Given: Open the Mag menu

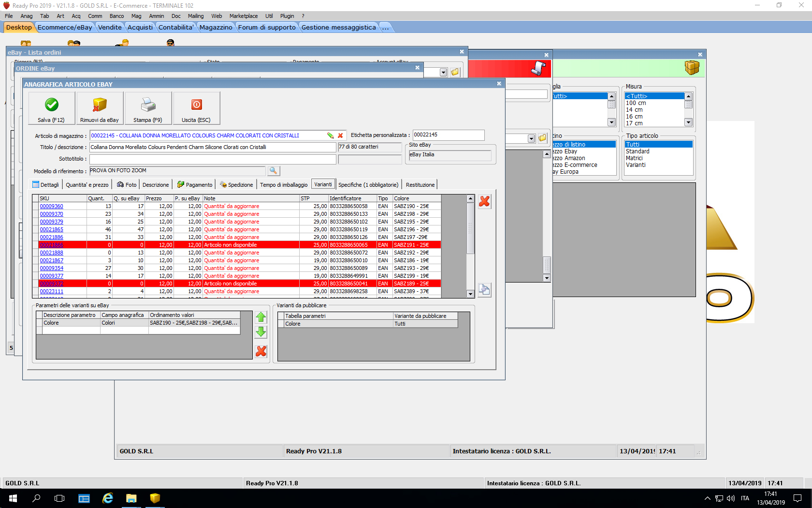Looking at the screenshot, I should click(136, 16).
